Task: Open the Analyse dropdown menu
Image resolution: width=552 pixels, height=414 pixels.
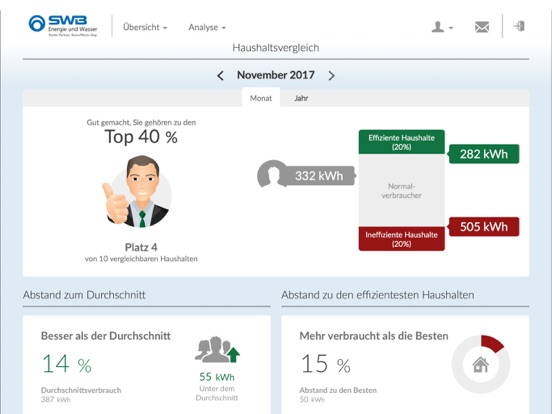Action: click(x=207, y=27)
